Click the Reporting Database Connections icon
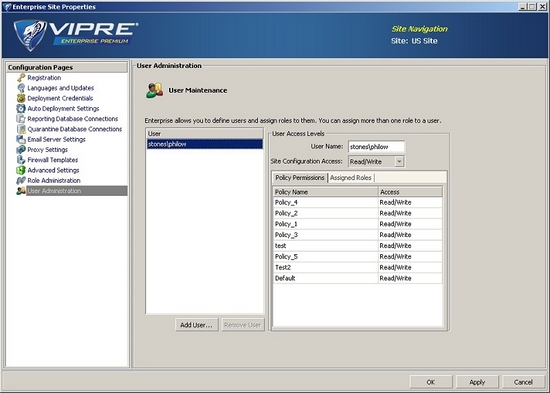Screen dimensions: 550x393 pyautogui.click(x=21, y=119)
